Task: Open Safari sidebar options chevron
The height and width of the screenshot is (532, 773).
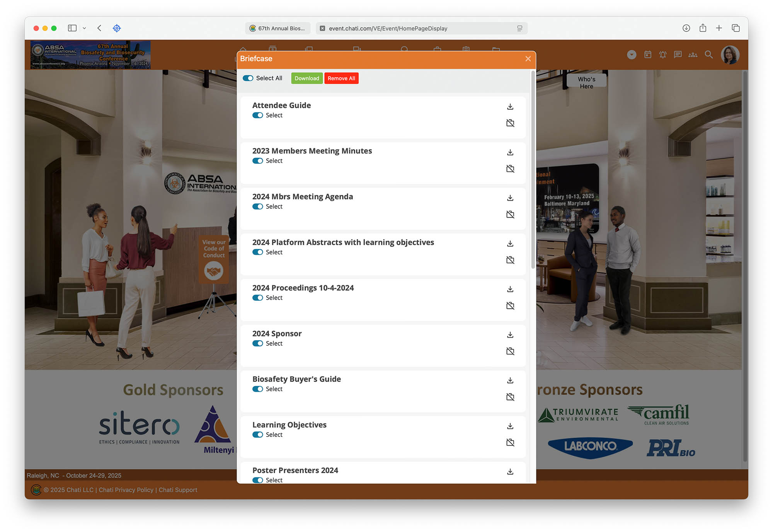Action: pos(84,28)
